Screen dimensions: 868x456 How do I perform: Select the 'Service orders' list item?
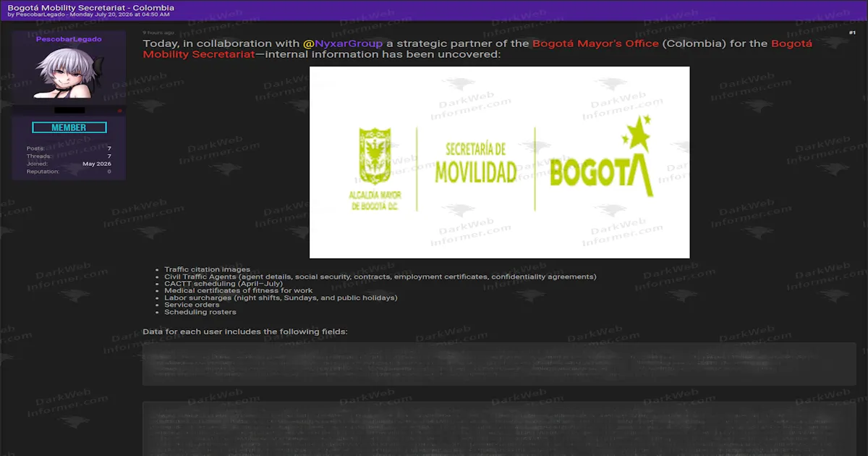(x=192, y=305)
